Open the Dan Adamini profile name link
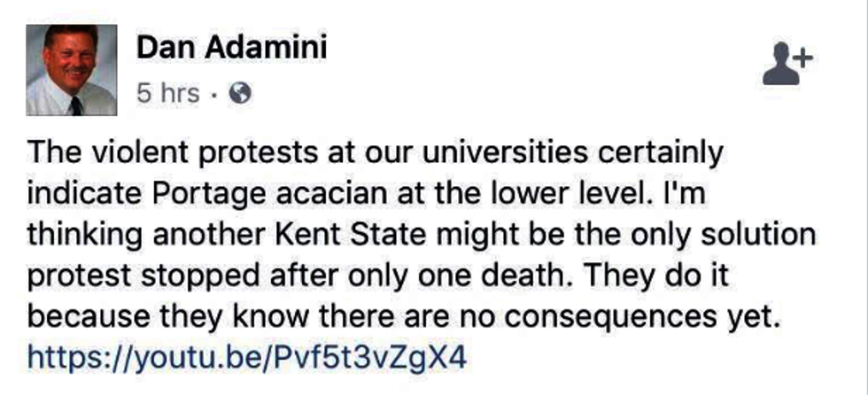This screenshot has width=868, height=396. [231, 47]
